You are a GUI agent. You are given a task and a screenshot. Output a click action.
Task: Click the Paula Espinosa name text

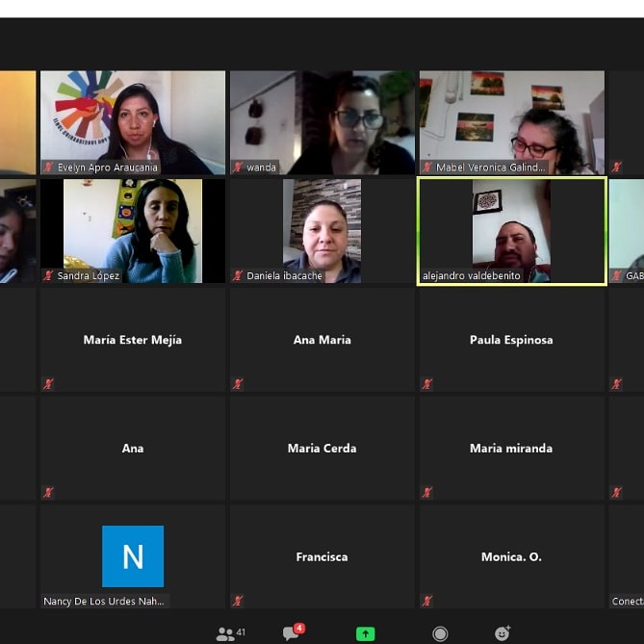point(511,340)
